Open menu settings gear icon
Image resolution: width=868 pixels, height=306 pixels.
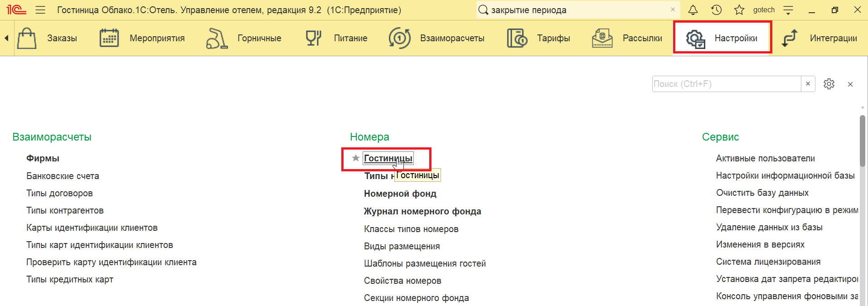pyautogui.click(x=829, y=84)
